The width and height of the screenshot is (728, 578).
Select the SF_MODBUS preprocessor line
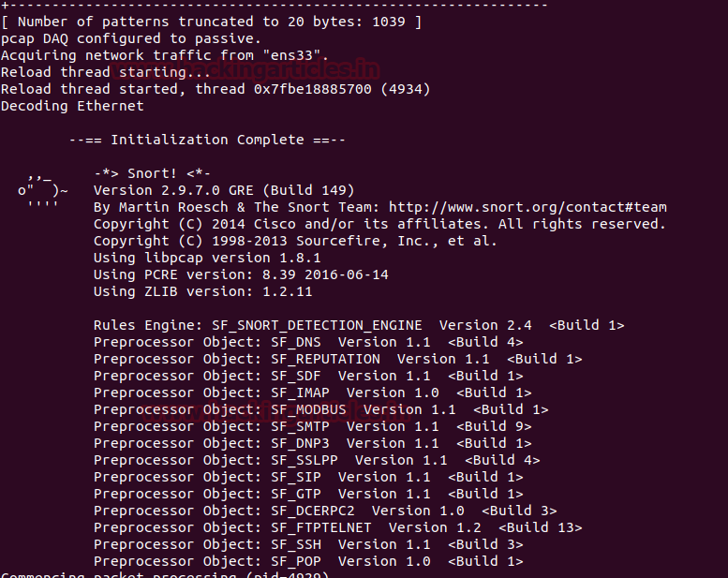[x=309, y=409]
